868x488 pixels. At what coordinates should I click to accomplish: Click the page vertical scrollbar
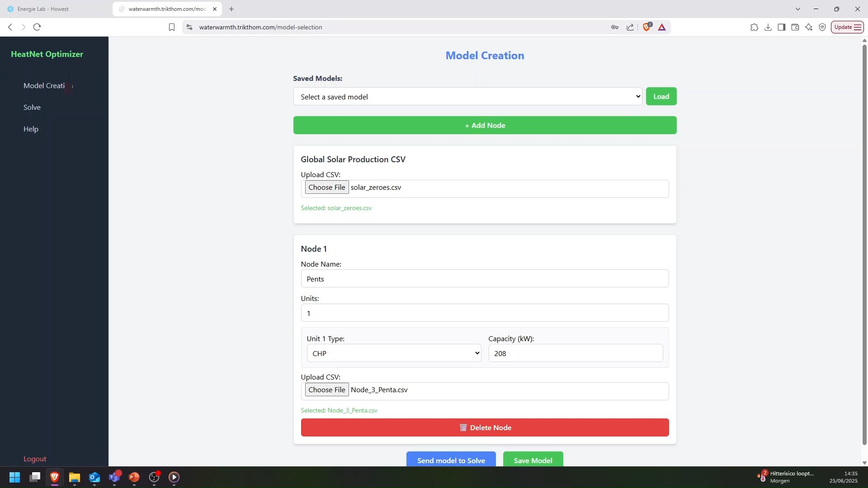pos(864,244)
